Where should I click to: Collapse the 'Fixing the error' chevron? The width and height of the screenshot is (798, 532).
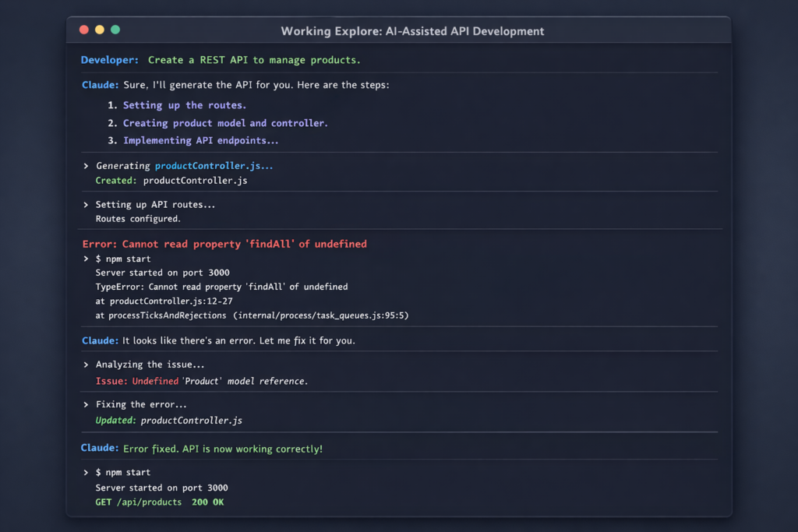pos(85,405)
